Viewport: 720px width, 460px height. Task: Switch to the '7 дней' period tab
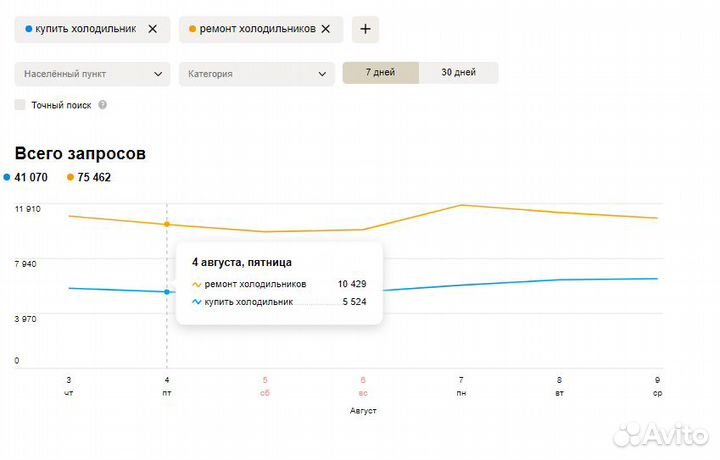(x=380, y=73)
